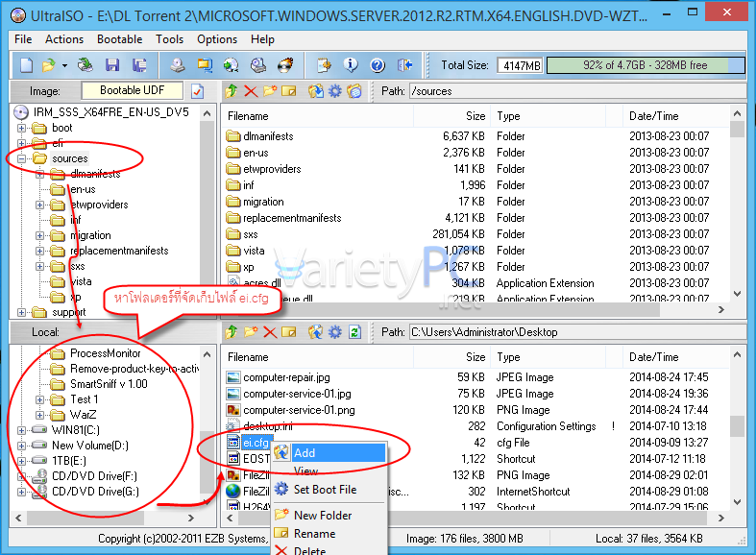Click the Add-to-image icon in local toolbar
Screen dimensions: 756x555
[316, 332]
